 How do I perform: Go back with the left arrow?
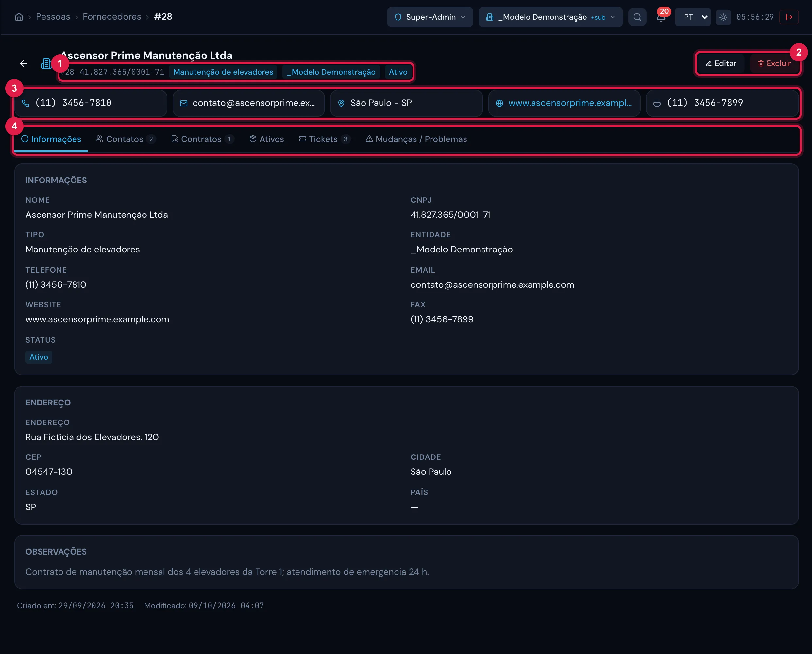(x=23, y=63)
